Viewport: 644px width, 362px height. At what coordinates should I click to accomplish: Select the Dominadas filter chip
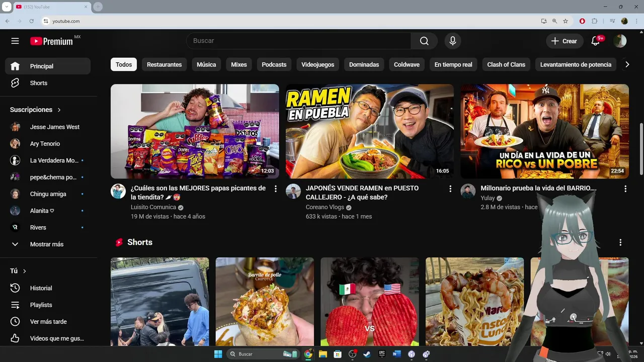(364, 64)
